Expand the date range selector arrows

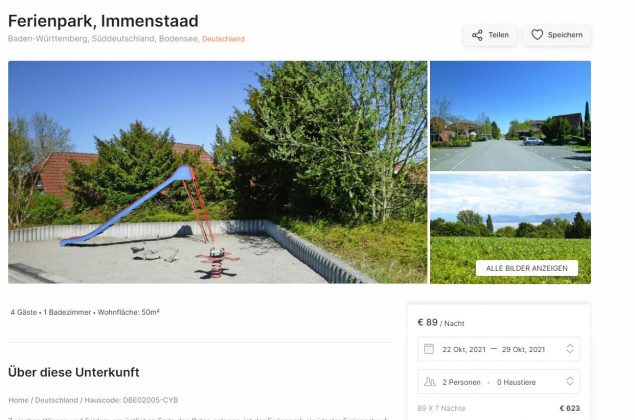[570, 349]
